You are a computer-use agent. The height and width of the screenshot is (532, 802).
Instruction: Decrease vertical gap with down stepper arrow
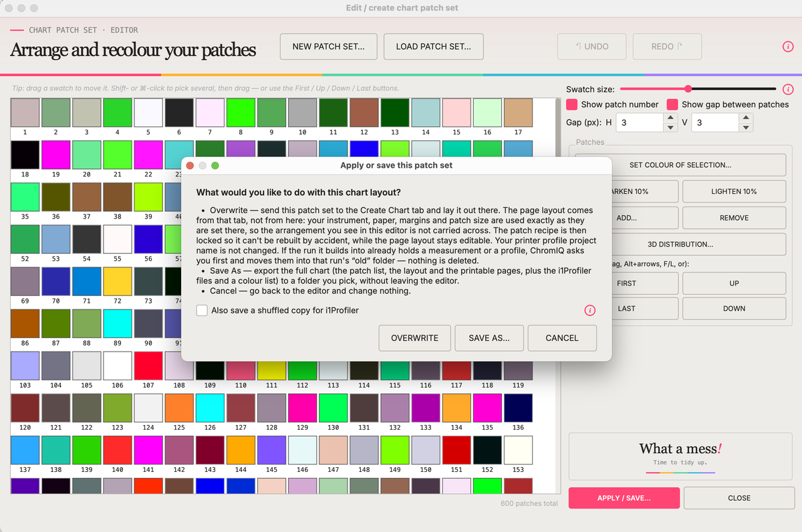click(x=746, y=127)
